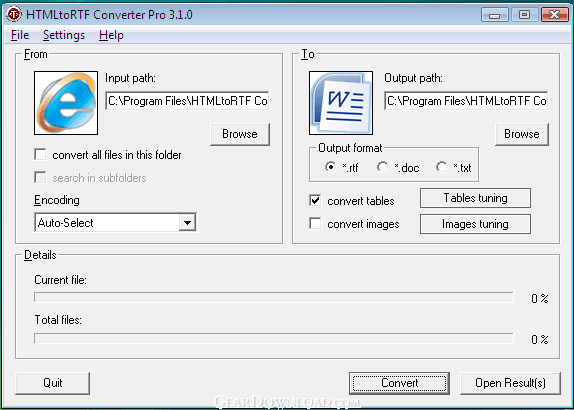The width and height of the screenshot is (574, 410).
Task: Click into the Input path field
Action: [x=187, y=101]
